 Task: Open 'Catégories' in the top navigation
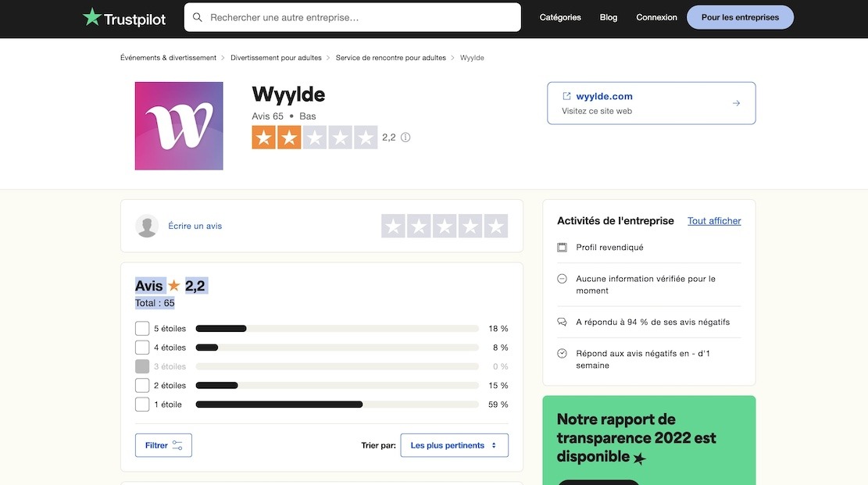559,16
